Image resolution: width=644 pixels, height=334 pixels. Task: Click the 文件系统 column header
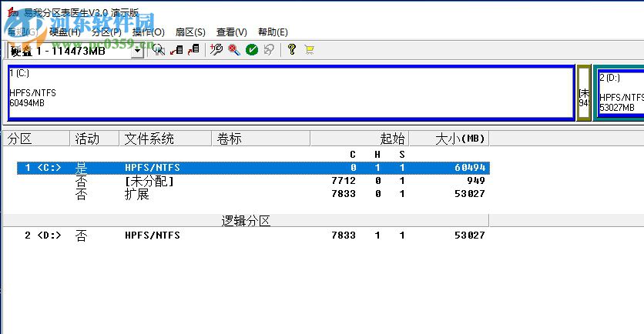[x=166, y=139]
